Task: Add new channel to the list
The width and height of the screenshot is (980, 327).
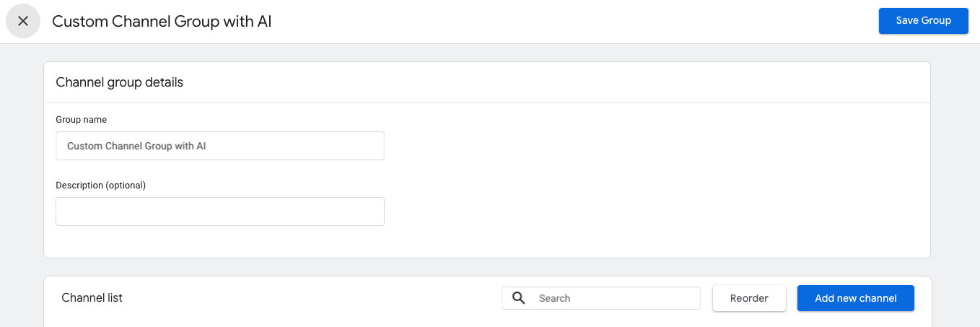Action: pos(855,298)
